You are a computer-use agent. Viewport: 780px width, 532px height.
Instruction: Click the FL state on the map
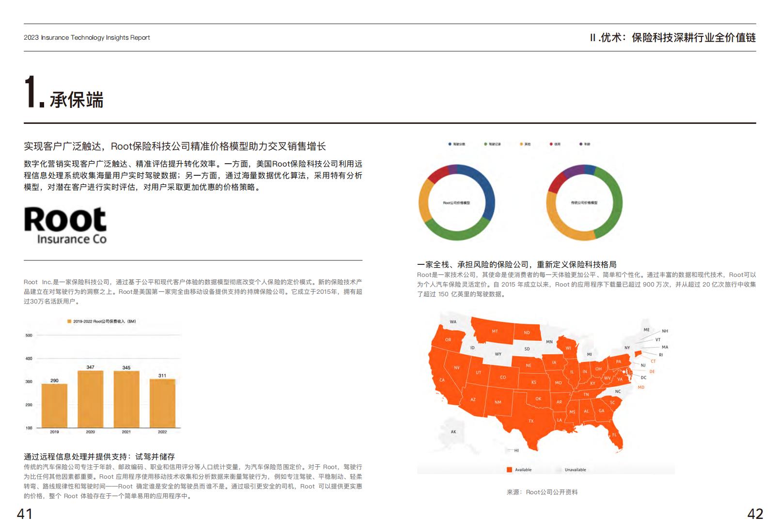[614, 435]
